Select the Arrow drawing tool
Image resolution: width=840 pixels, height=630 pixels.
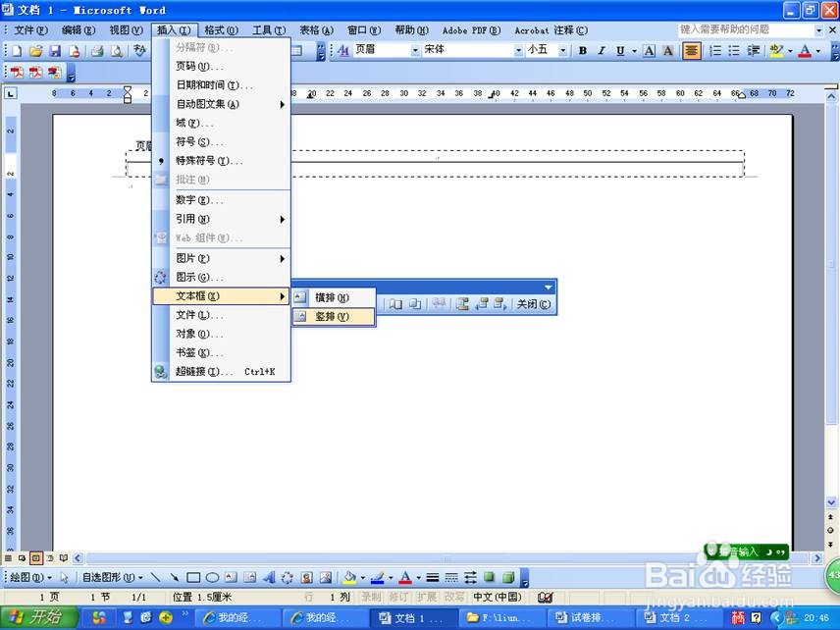pyautogui.click(x=174, y=577)
